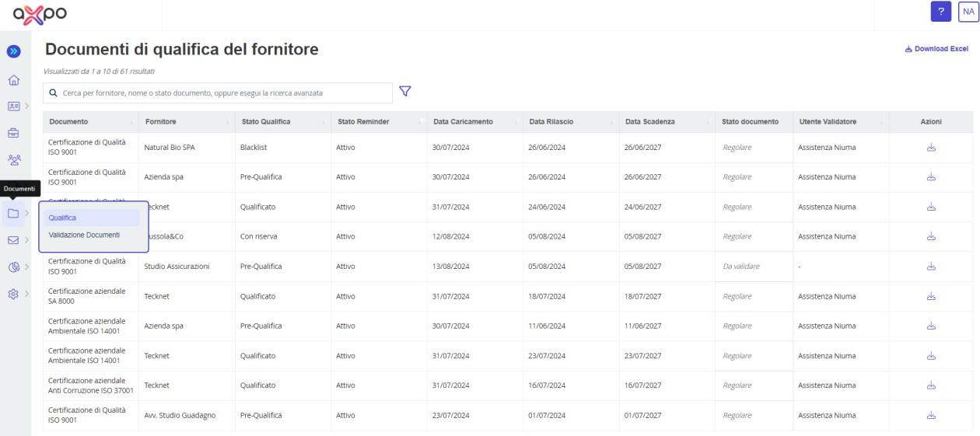The image size is (980, 436).
Task: Expand the settings gear submenu chevron
Action: [27, 295]
